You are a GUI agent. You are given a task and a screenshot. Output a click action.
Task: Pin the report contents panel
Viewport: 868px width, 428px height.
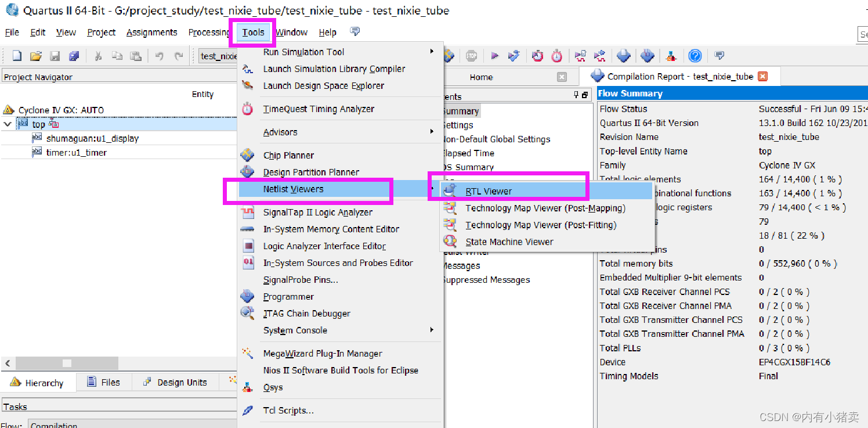[x=576, y=95]
